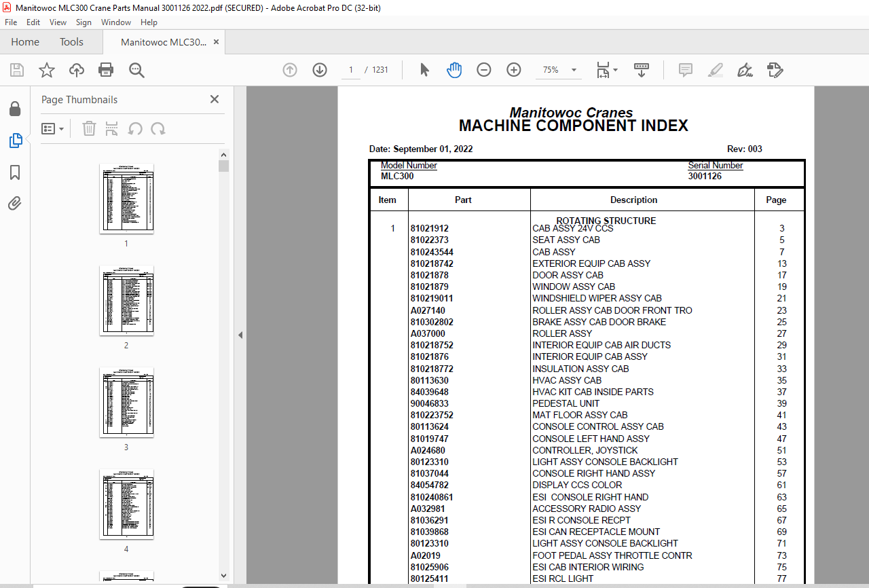Image resolution: width=869 pixels, height=588 pixels.
Task: Click the insert page break icon
Action: 112,128
